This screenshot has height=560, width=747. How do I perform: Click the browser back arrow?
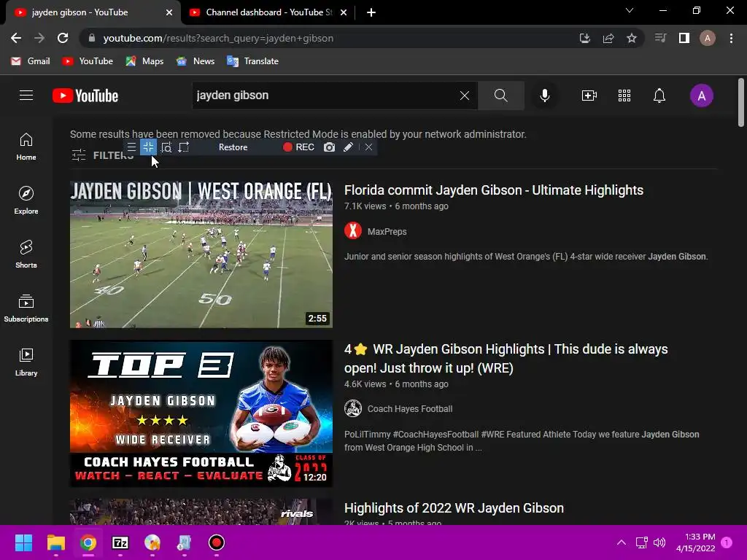click(x=16, y=38)
